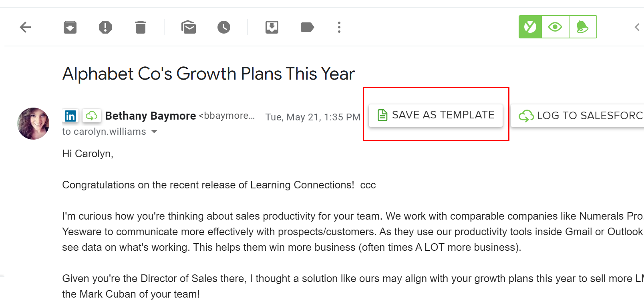Click sender name Bethany Baymore
Image resolution: width=644 pixels, height=300 pixels.
(151, 116)
